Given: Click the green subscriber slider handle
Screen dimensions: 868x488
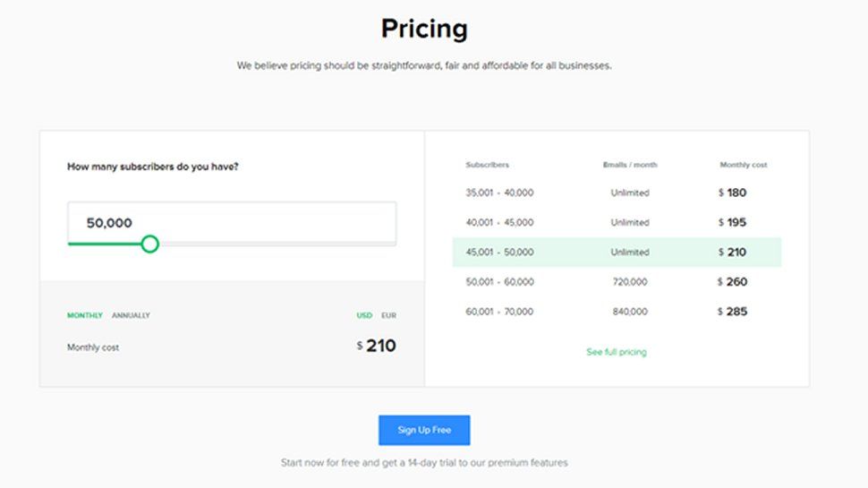Looking at the screenshot, I should pyautogui.click(x=150, y=244).
